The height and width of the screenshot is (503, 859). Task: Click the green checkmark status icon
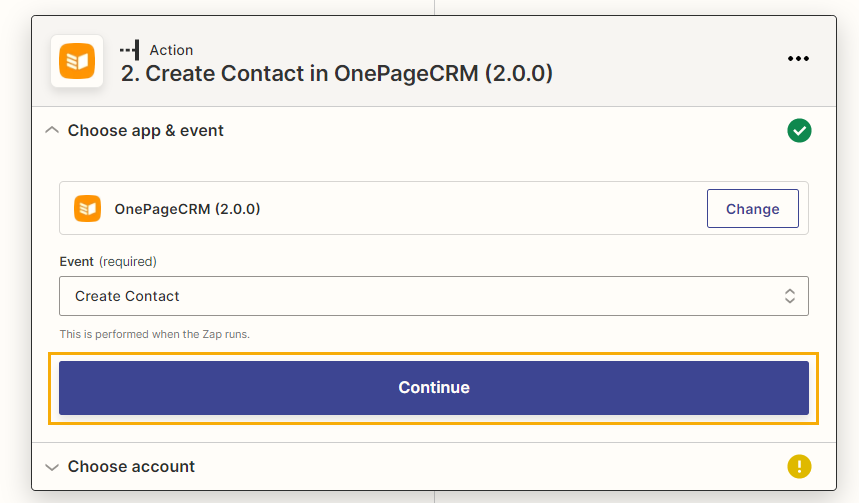tap(799, 130)
